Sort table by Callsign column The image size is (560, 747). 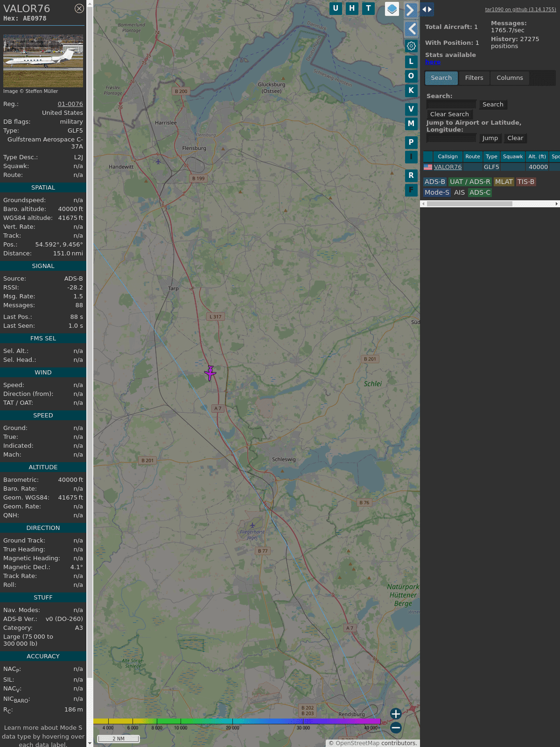tap(448, 157)
